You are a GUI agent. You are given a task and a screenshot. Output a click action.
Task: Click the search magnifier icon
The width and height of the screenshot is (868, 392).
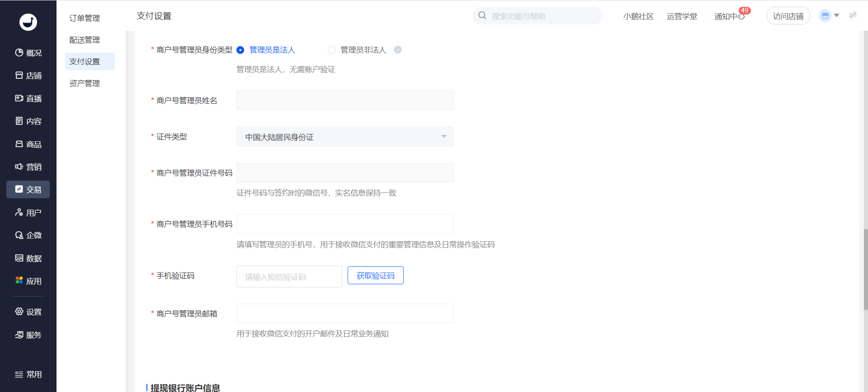pos(482,16)
